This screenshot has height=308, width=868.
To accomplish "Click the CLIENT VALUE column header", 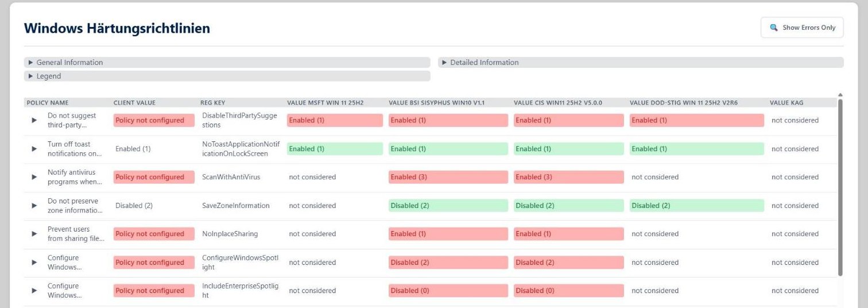I will [134, 103].
